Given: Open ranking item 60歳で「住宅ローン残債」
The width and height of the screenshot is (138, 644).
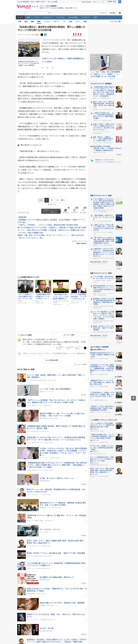Looking at the screenshot, I should pos(104,127).
